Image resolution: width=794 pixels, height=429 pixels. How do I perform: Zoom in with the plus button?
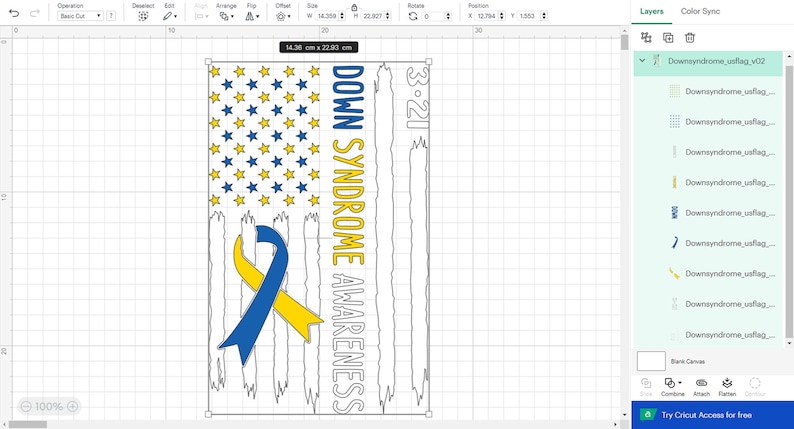[x=72, y=406]
